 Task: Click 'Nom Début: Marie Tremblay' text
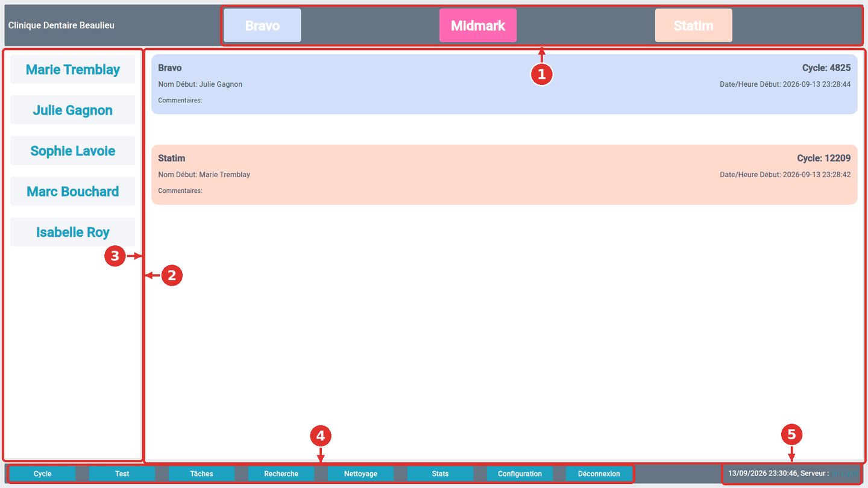point(204,175)
